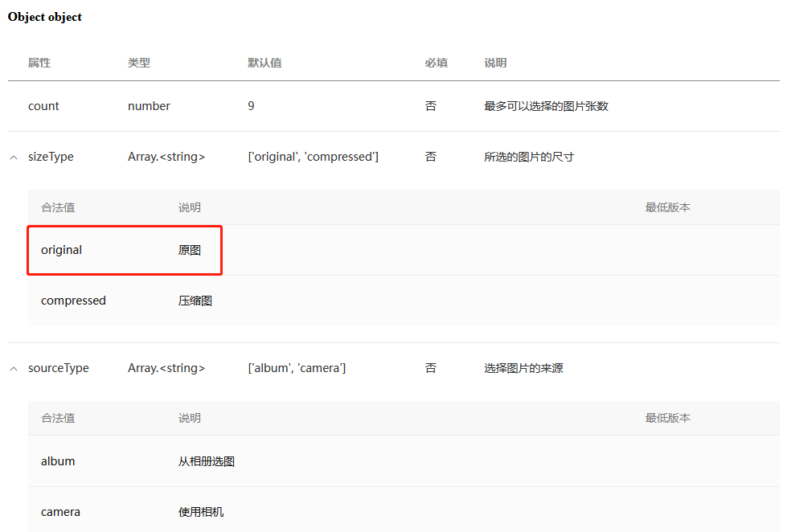Click '说明' header in sizeType sub-table
Image resolution: width=787 pixels, height=532 pixels.
190,207
